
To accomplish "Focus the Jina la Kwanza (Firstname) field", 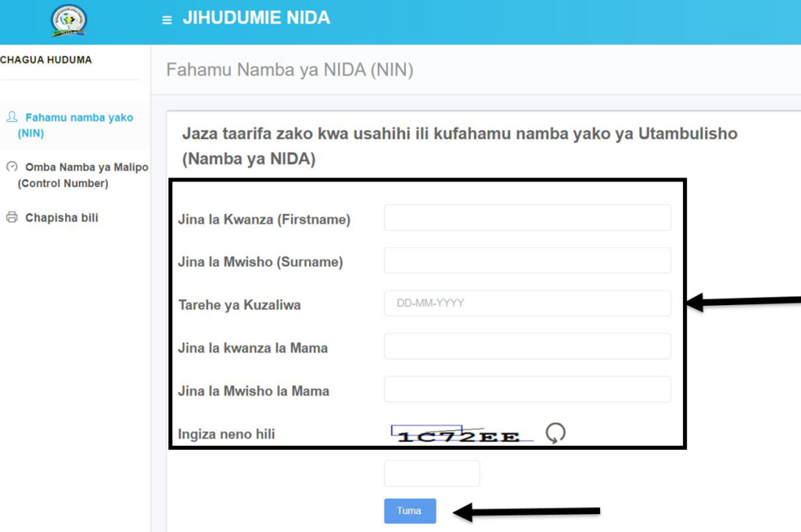I will click(527, 217).
